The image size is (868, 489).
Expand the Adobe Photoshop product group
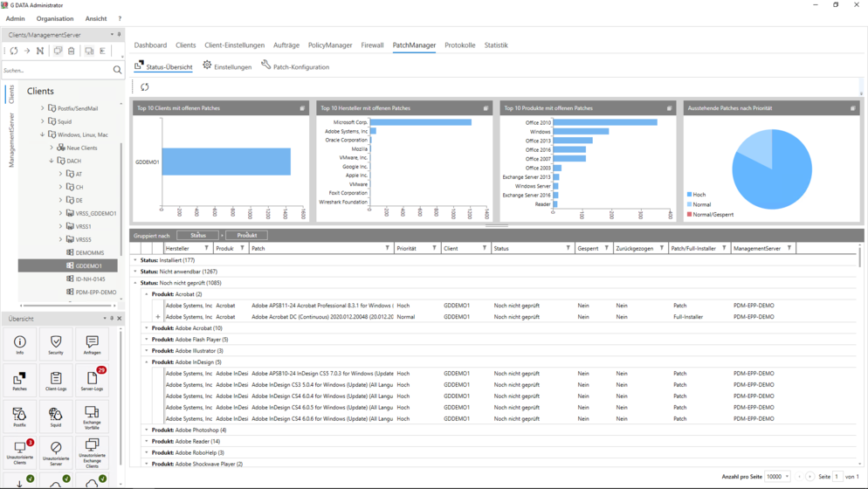pyautogui.click(x=147, y=430)
